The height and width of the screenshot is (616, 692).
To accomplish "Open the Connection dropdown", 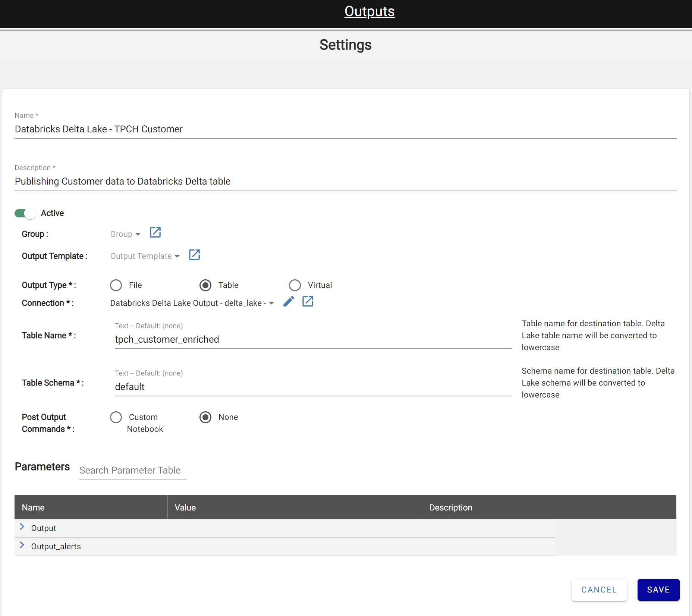I will click(x=192, y=303).
